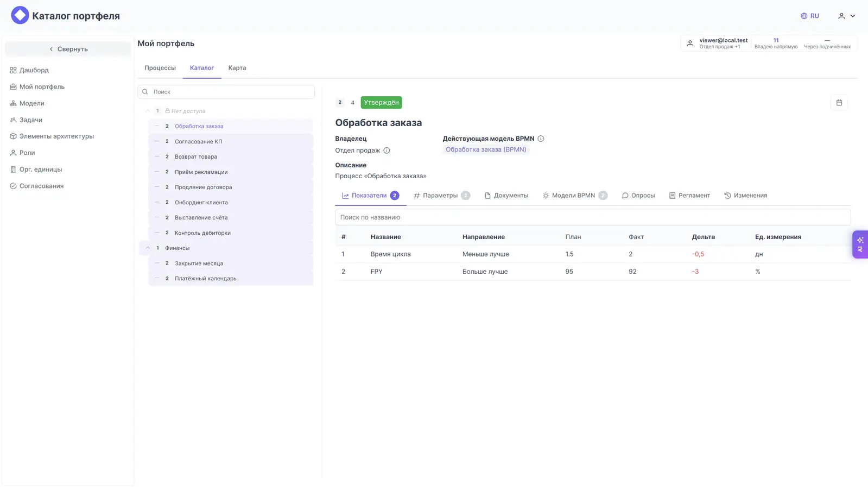Open the Регламент tab

point(689,196)
